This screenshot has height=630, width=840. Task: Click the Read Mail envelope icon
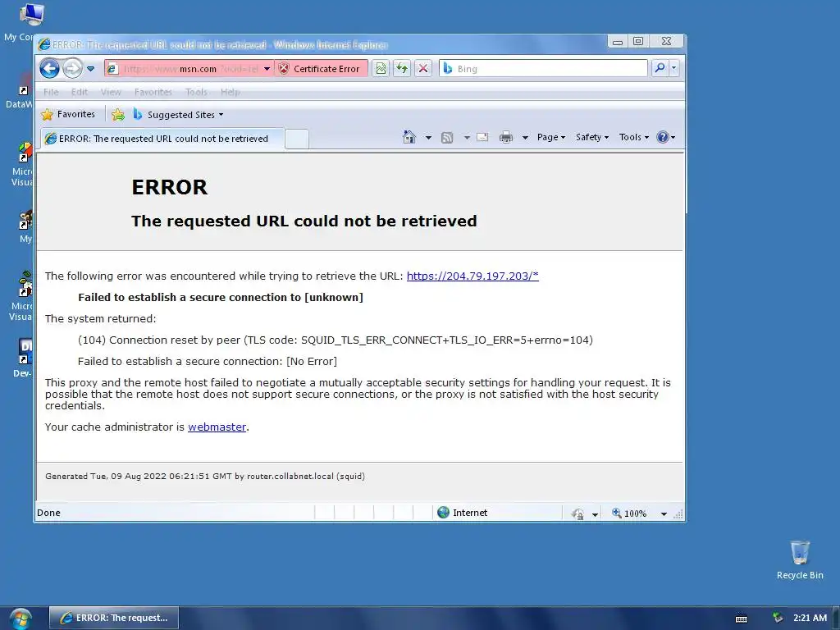482,137
